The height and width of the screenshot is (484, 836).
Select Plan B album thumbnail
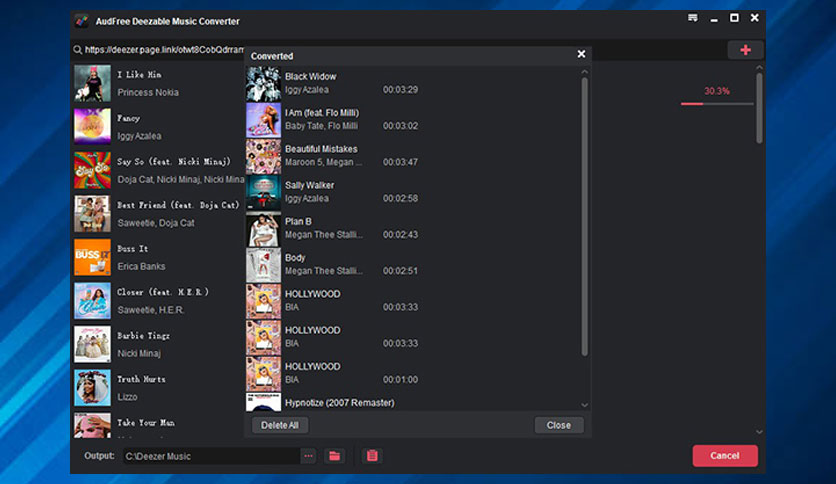tap(263, 229)
